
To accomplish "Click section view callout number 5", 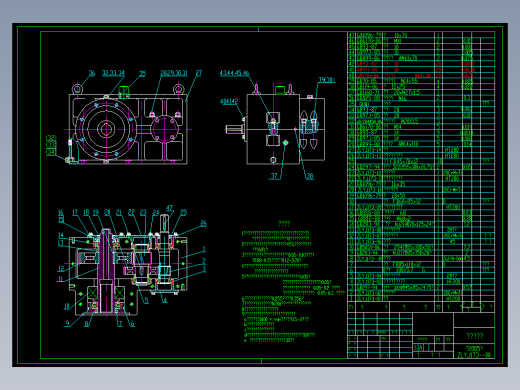I will point(146,300).
